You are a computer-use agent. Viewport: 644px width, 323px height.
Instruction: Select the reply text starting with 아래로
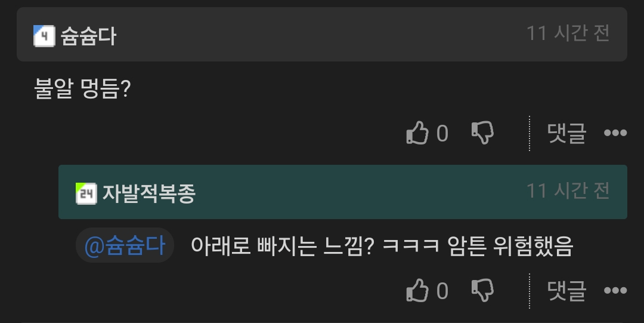point(382,245)
